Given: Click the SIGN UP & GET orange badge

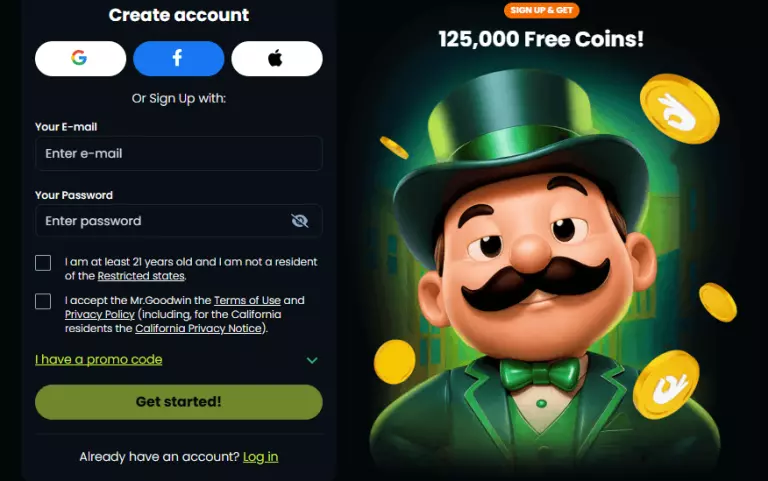Looking at the screenshot, I should point(541,10).
